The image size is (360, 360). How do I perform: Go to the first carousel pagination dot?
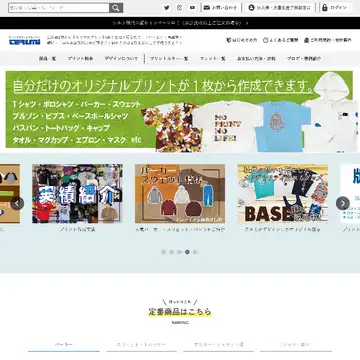tap(164, 252)
